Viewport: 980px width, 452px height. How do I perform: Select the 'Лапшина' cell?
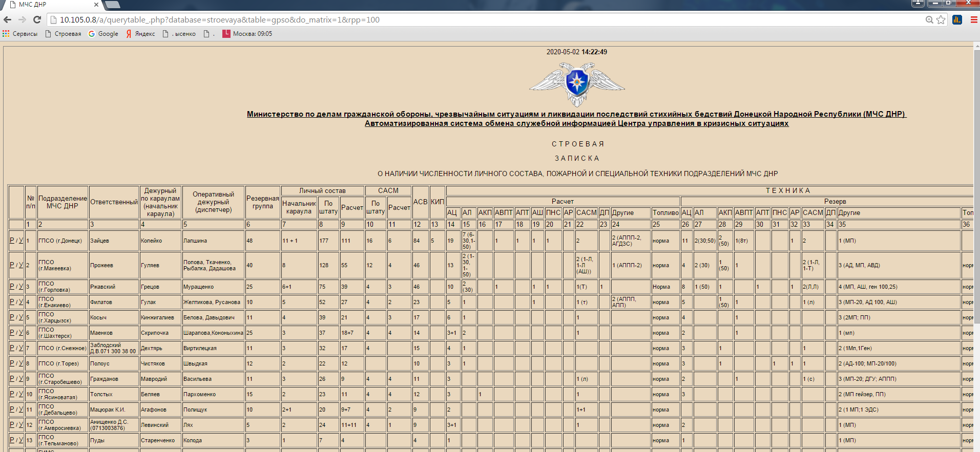point(214,241)
